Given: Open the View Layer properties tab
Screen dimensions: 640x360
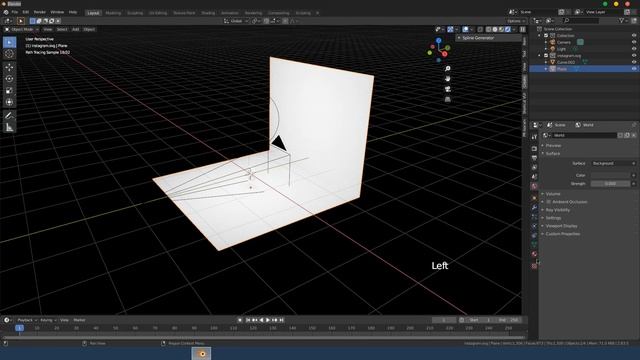Looking at the screenshot, I should tap(534, 167).
